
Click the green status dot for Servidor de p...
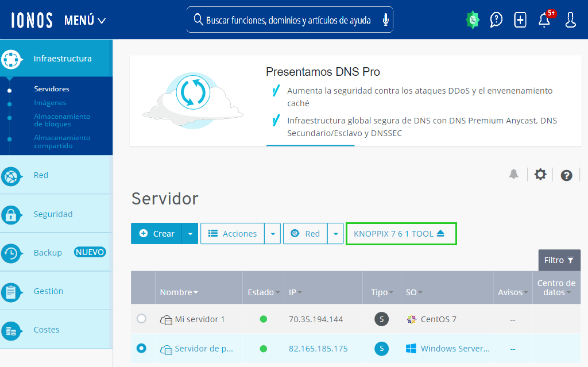pyautogui.click(x=263, y=349)
